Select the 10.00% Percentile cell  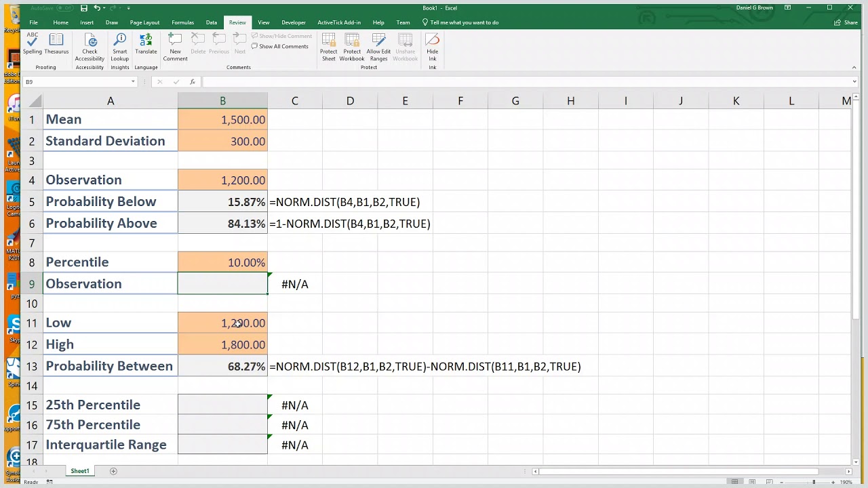[222, 262]
